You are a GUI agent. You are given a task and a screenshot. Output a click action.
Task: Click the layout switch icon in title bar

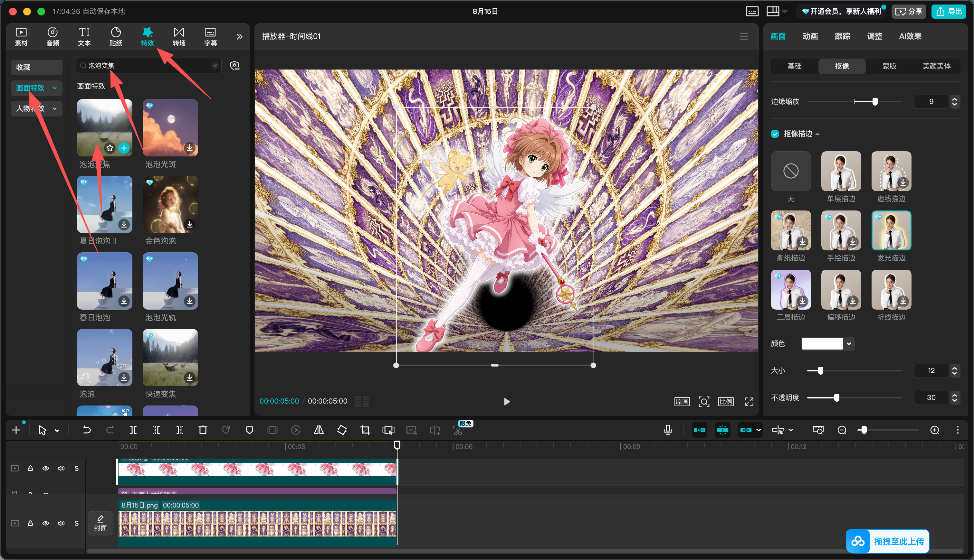pyautogui.click(x=773, y=11)
